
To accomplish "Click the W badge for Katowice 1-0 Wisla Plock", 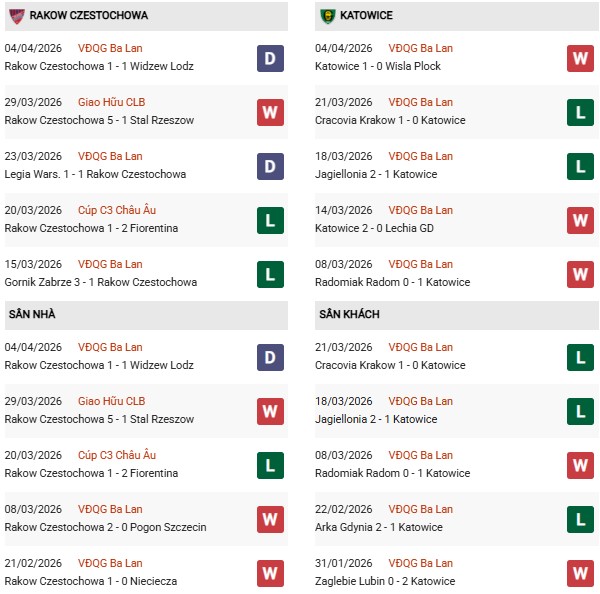I will tap(581, 58).
